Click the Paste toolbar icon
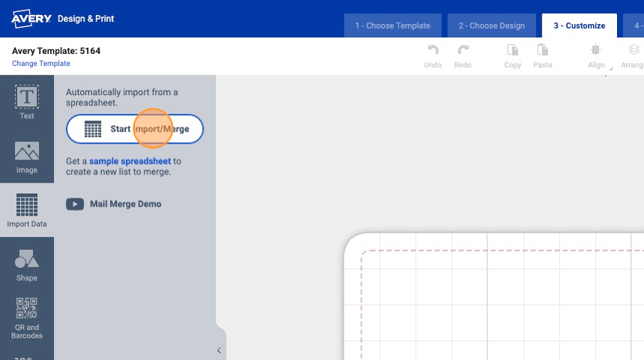Image resolution: width=644 pixels, height=360 pixels. [x=543, y=56]
